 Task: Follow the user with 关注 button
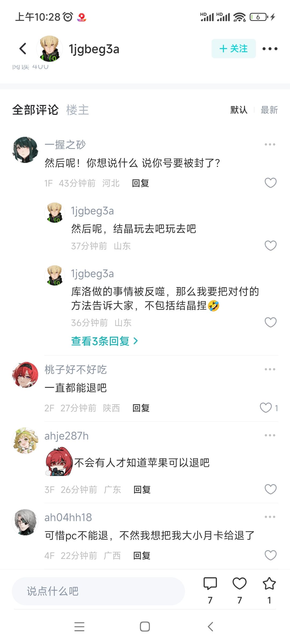[x=234, y=49]
